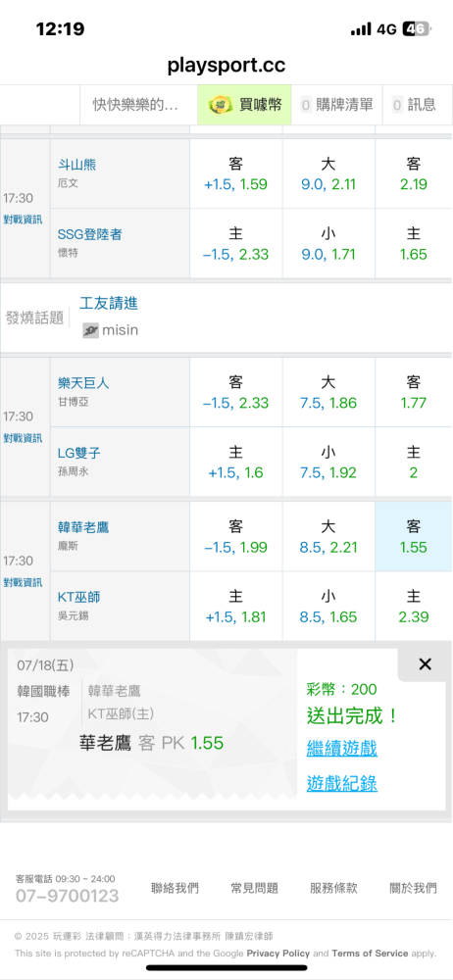Open the 斗山熊 team link
453x980 pixels.
76,165
